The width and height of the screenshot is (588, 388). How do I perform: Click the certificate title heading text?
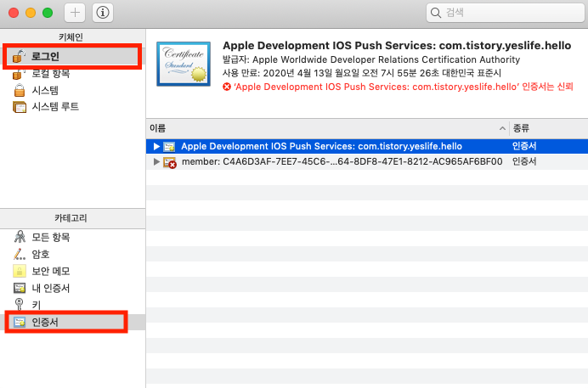tap(397, 45)
